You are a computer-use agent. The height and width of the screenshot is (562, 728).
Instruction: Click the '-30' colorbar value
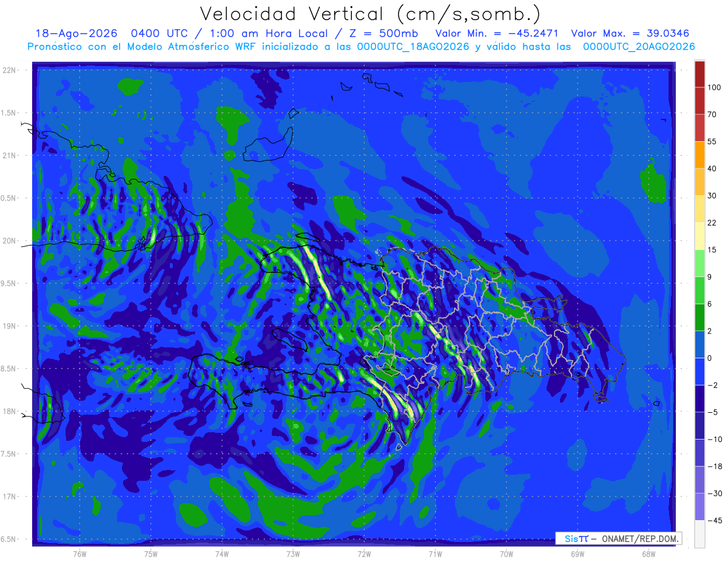(715, 493)
